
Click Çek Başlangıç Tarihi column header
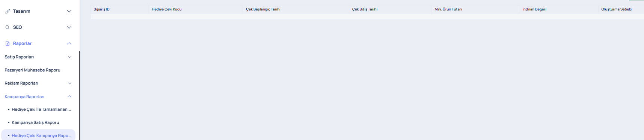pyautogui.click(x=263, y=9)
